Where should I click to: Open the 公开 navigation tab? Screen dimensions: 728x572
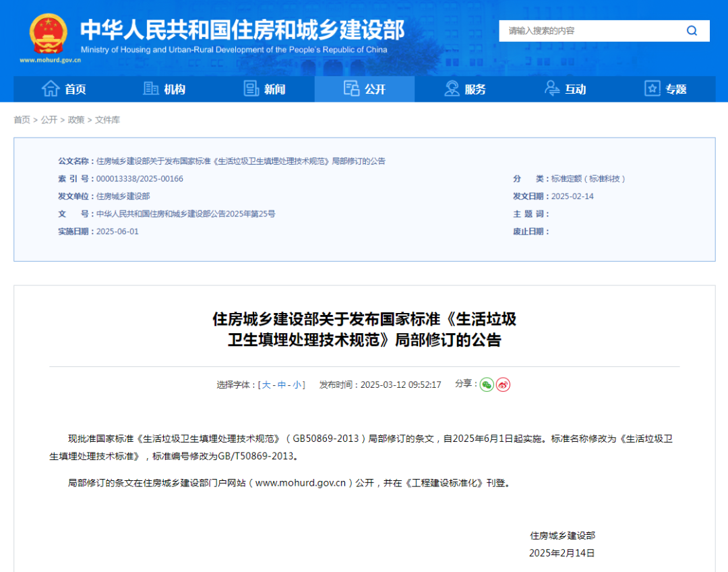(x=365, y=89)
